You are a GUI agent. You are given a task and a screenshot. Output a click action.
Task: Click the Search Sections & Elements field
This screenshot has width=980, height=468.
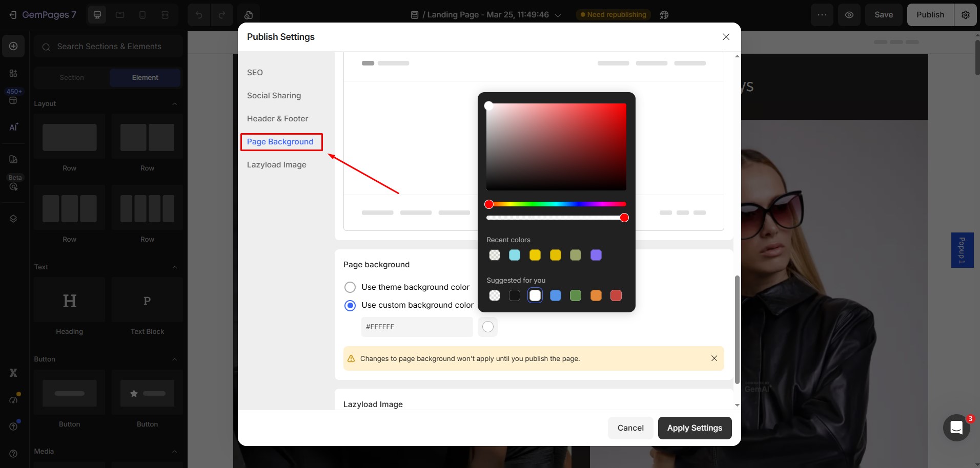tap(109, 47)
